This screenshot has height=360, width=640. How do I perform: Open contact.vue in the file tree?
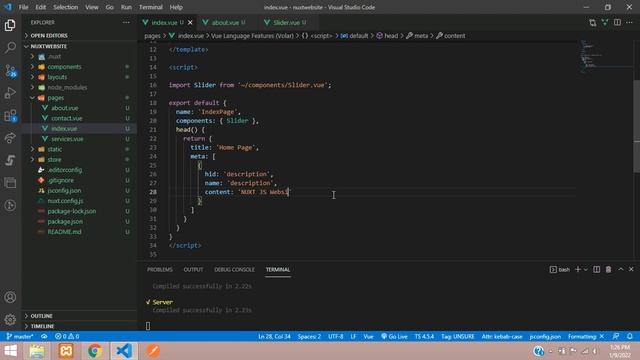pyautogui.click(x=67, y=118)
